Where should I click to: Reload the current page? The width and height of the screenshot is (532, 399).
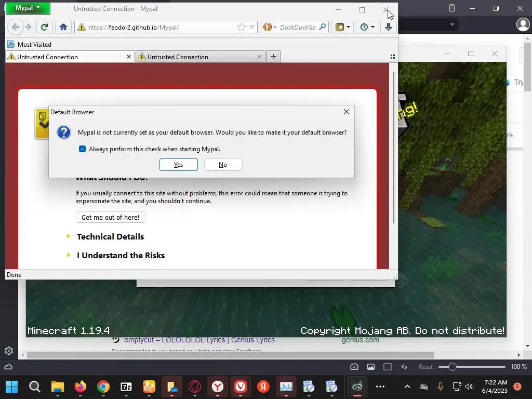(44, 27)
